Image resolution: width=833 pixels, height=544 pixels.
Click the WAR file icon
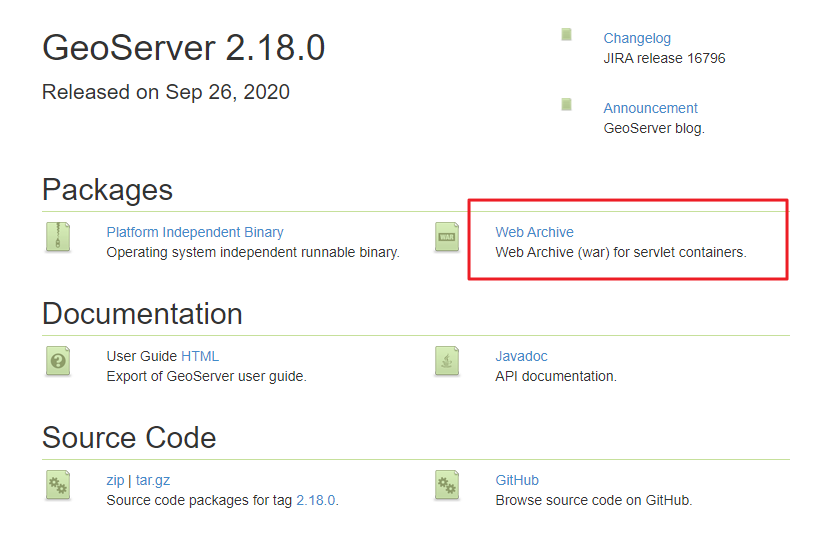447,237
